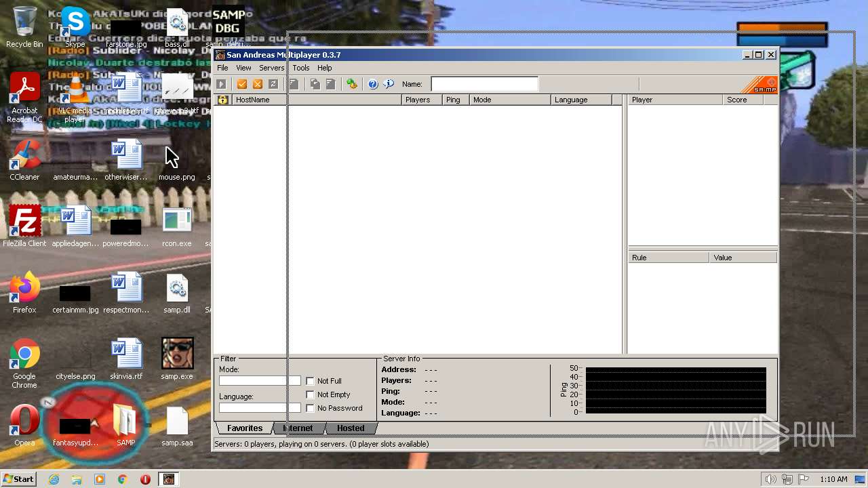Open the Tools menu
This screenshot has width=868, height=488.
tap(301, 68)
